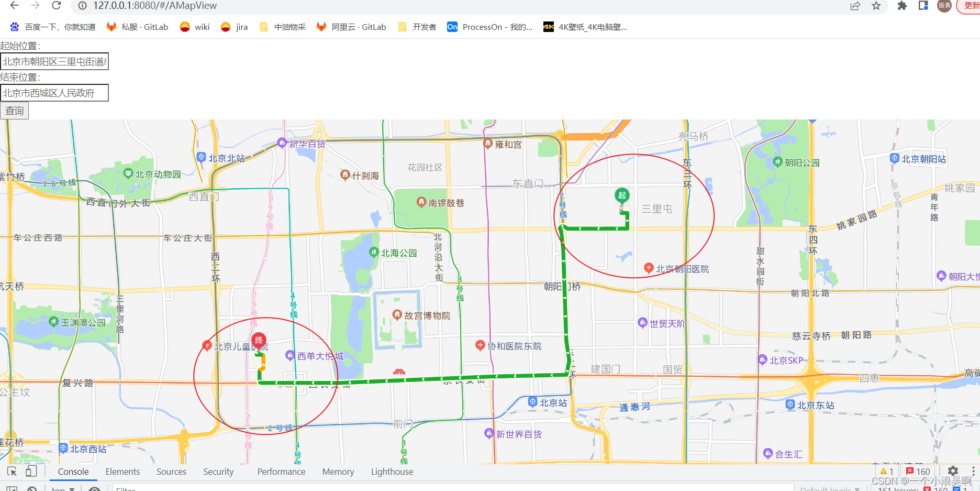Open the 阿里云 · GitLab bookmark
980x491 pixels.
pos(351,27)
